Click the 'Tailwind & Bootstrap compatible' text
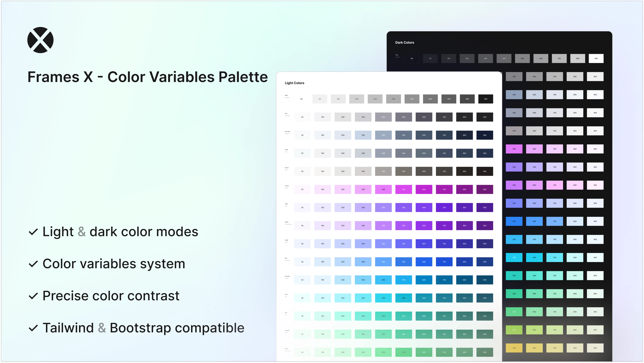 (143, 328)
